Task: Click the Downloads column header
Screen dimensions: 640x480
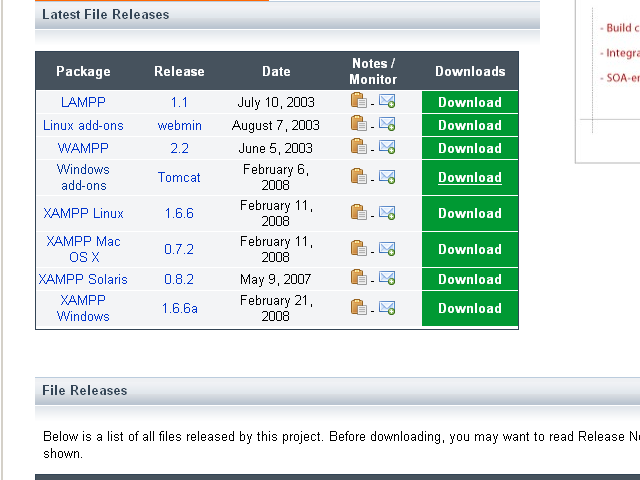Action: [x=470, y=71]
